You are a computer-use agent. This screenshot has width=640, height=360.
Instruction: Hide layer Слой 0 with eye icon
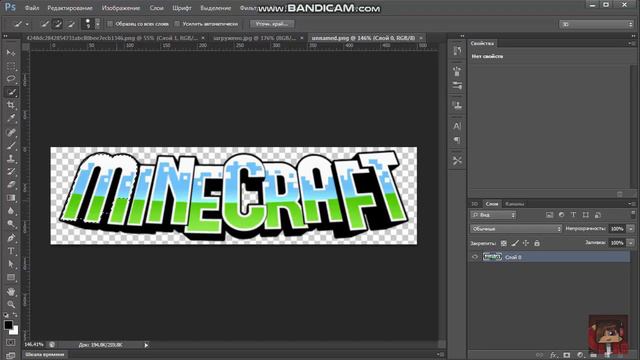(475, 257)
